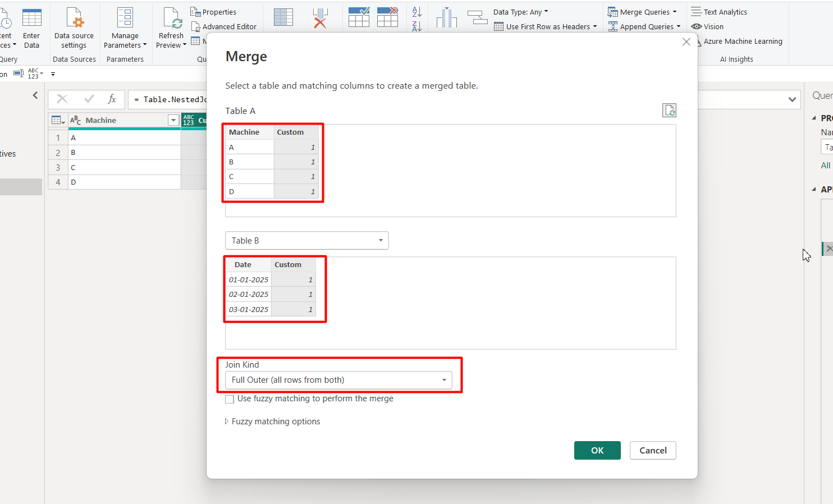Sort ascending with the A-Z icon
This screenshot has height=504, width=833.
point(417,11)
